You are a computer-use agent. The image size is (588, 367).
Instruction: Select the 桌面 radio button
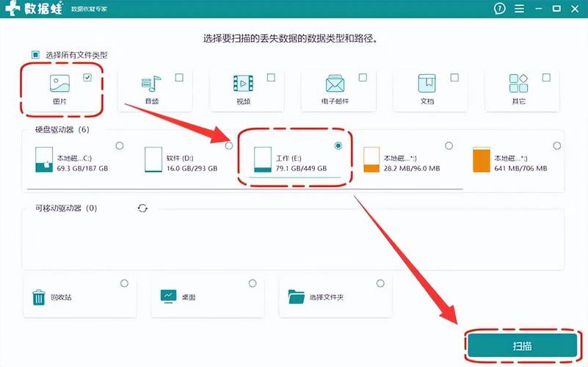point(253,283)
